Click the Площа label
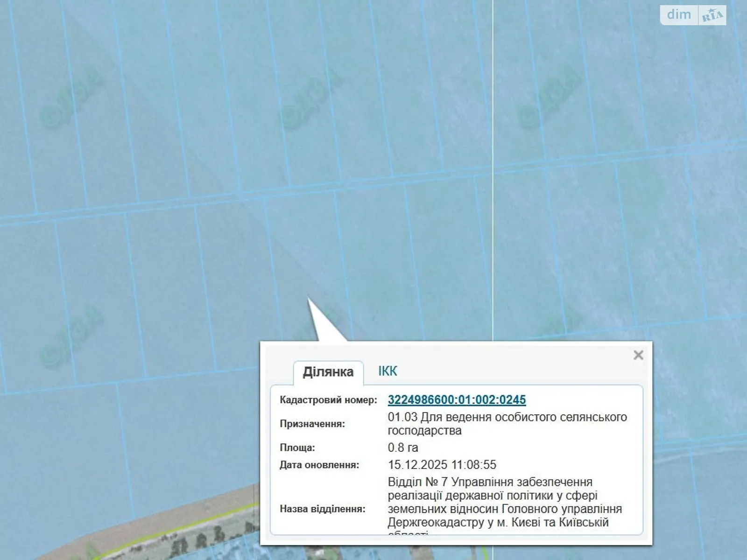The height and width of the screenshot is (560, 747). coord(297,448)
